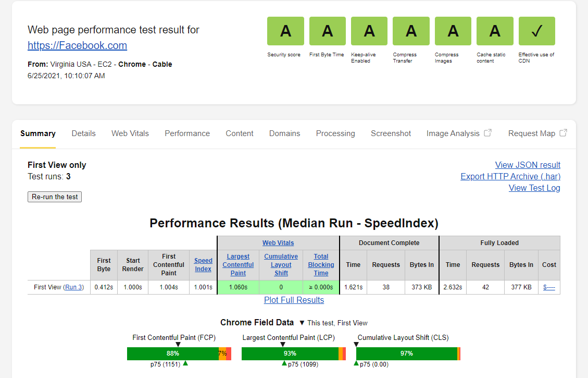Screen dimensions: 588x378
Task: Click Largest Contentful Paint header link
Action: tap(238, 265)
